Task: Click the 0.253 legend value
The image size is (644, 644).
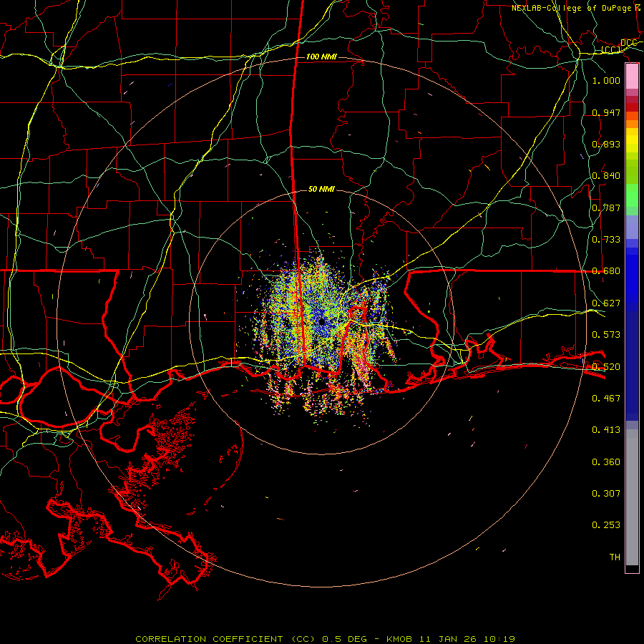Action: 606,525
